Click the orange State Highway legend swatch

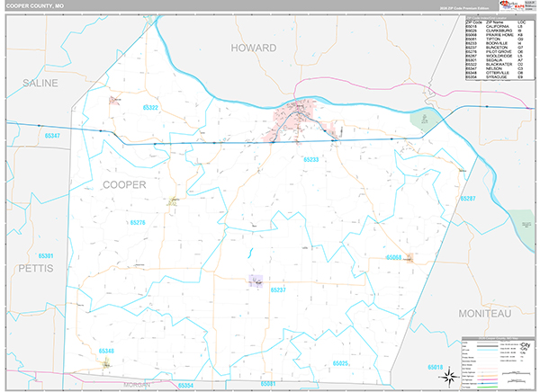[x=487, y=376]
